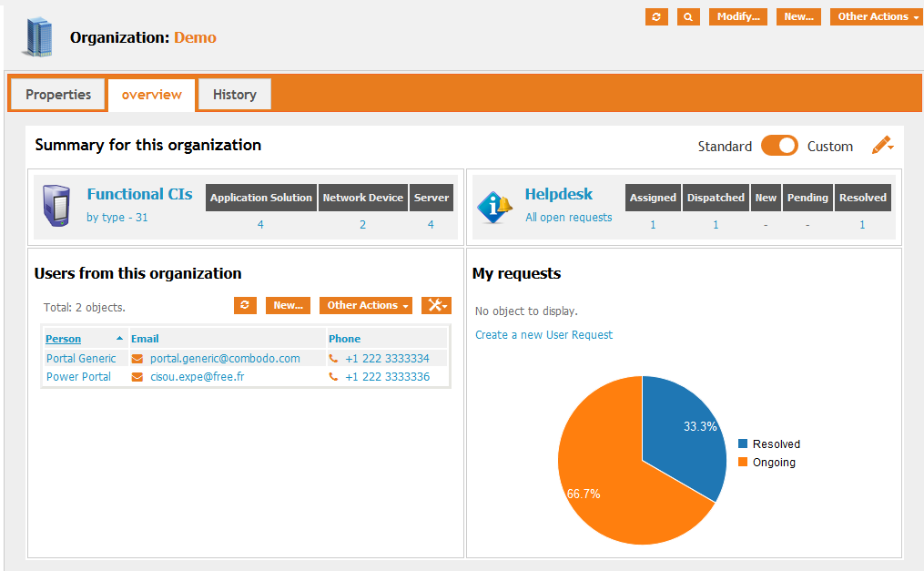Click the search magnifier icon at the top
The width and height of the screenshot is (924, 571).
click(x=688, y=16)
